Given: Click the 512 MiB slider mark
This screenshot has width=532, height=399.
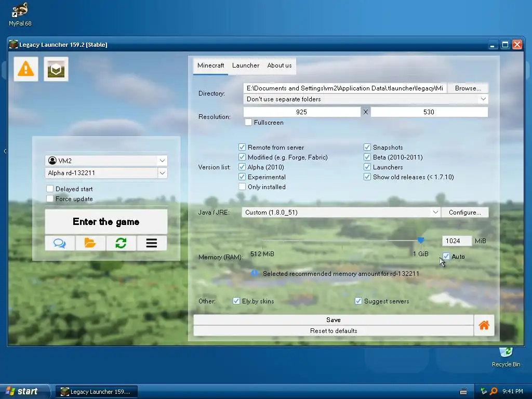Looking at the screenshot, I should (x=262, y=254).
